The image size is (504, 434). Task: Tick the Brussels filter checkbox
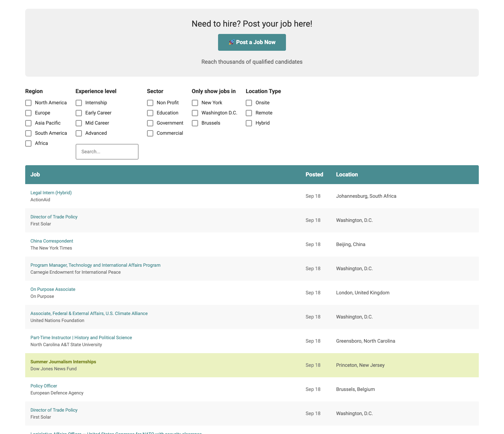click(x=195, y=123)
